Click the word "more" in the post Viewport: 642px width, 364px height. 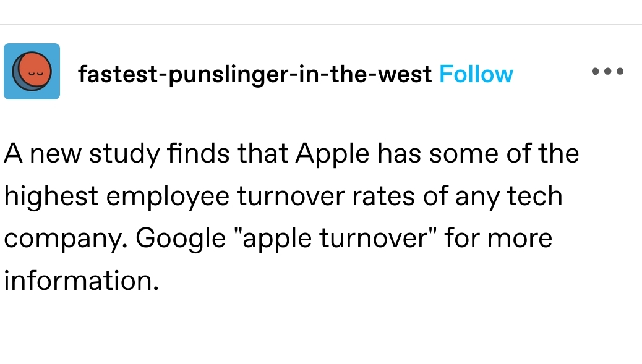[519, 239]
